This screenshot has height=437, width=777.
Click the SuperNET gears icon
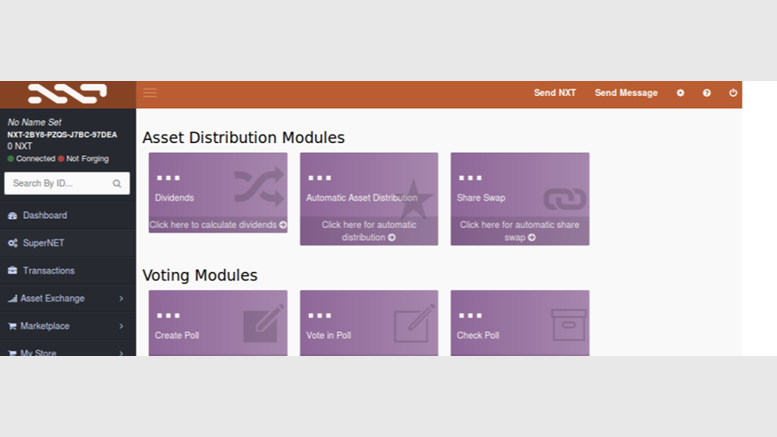pyautogui.click(x=12, y=243)
